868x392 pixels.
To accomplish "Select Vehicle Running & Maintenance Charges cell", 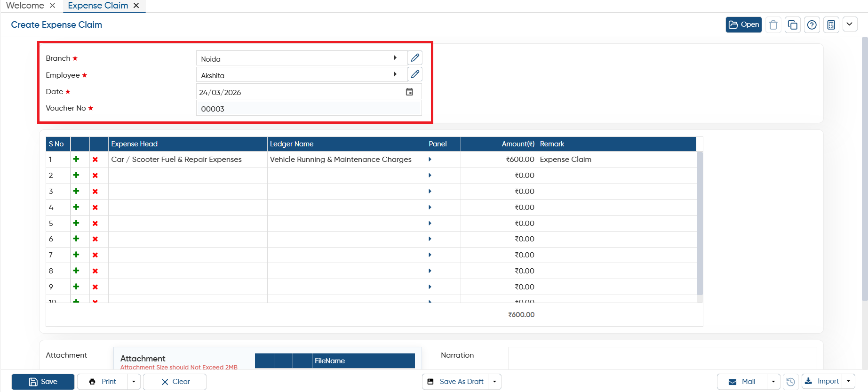I will click(347, 160).
